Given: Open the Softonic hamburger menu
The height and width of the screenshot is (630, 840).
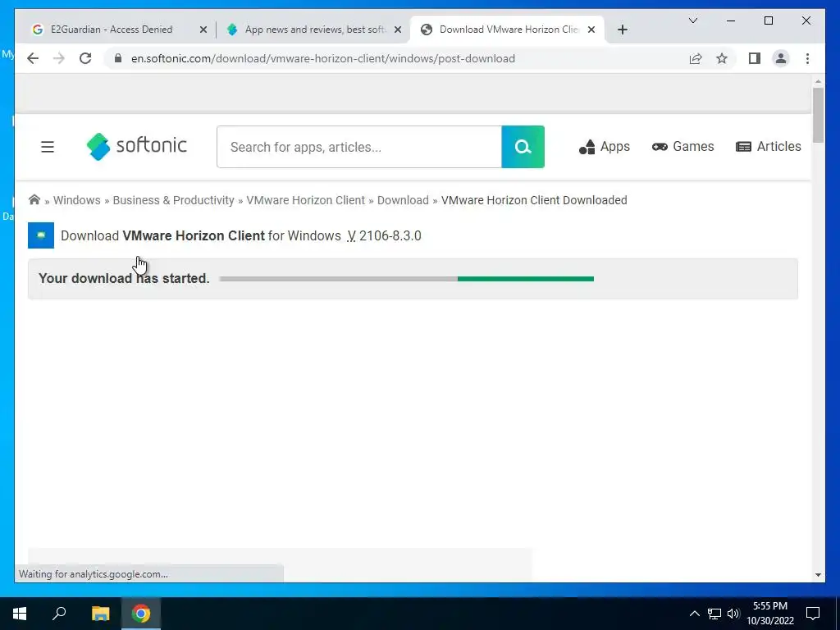Looking at the screenshot, I should [48, 146].
